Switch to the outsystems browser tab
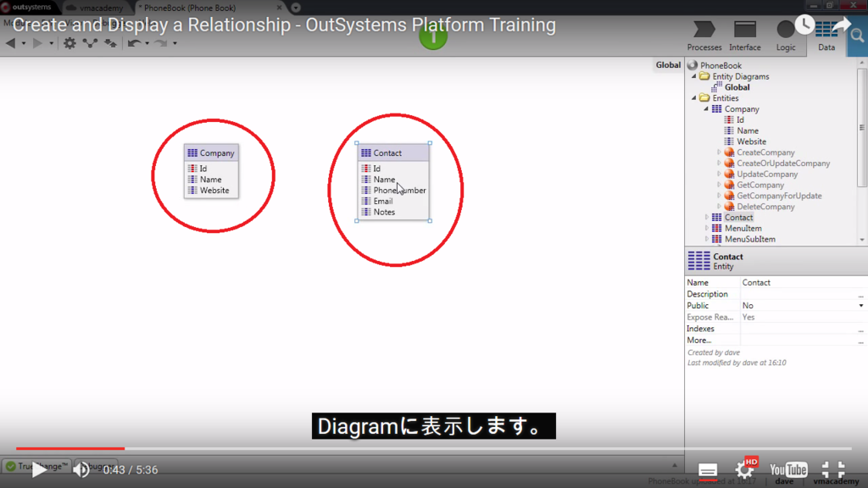This screenshot has height=488, width=868. 29,7
